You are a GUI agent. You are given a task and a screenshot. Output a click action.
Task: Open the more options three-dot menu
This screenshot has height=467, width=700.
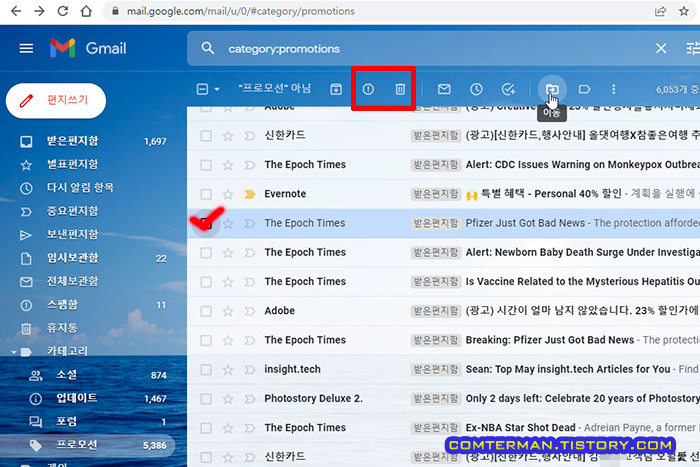(x=613, y=89)
